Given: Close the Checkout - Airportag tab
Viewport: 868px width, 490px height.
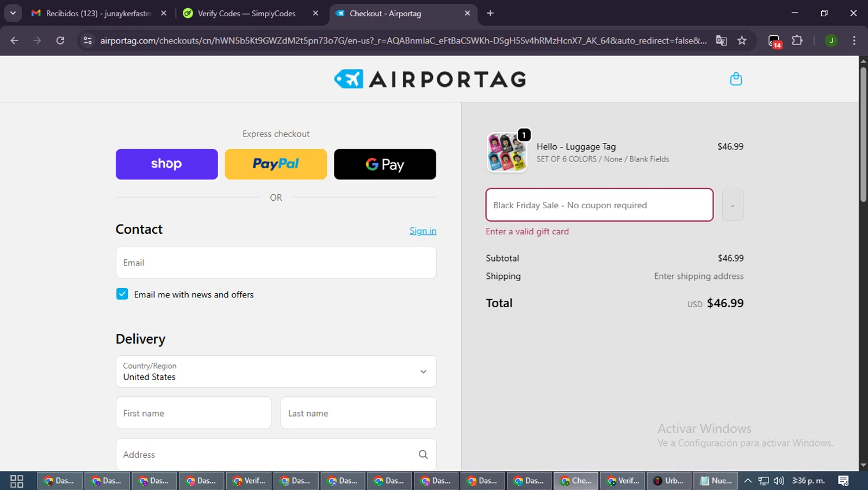Looking at the screenshot, I should pos(468,13).
